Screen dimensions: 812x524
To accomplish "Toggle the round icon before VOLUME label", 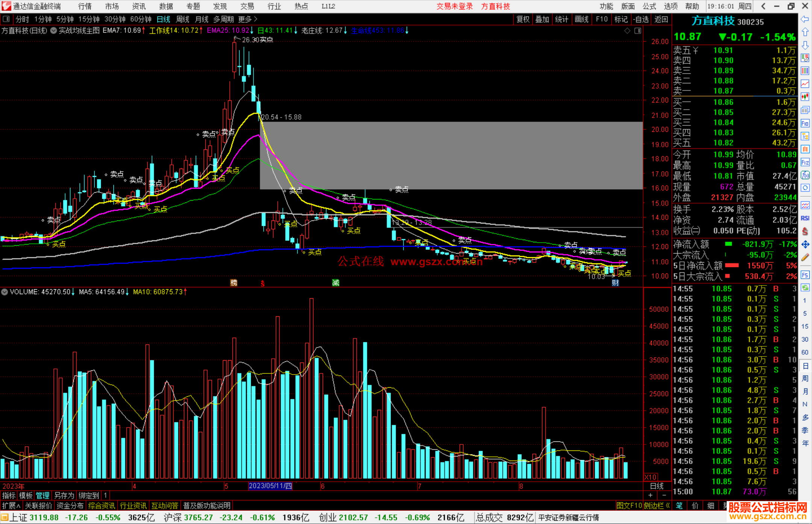I will [5, 292].
